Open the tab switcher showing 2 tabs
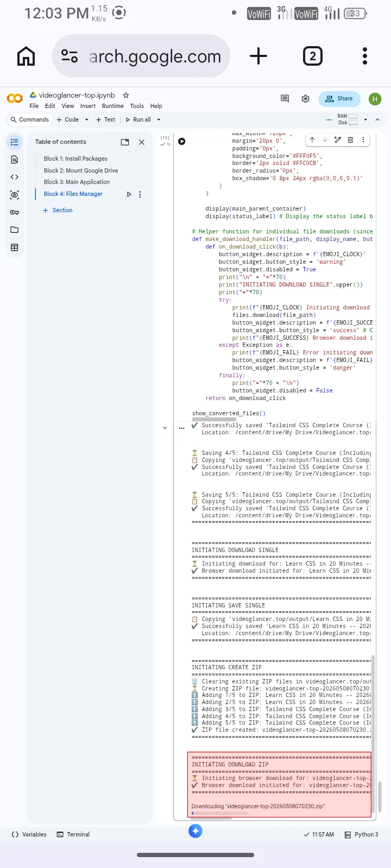This screenshot has height=868, width=391. [312, 56]
